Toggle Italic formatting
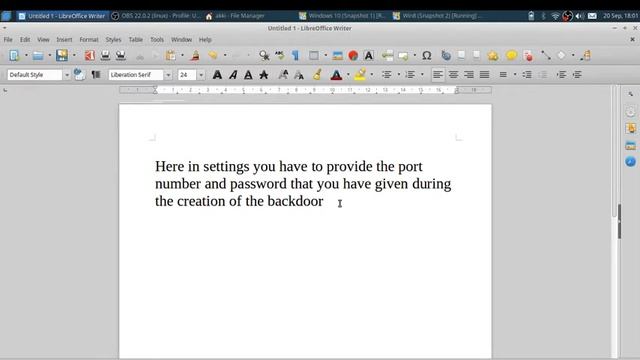 point(233,75)
